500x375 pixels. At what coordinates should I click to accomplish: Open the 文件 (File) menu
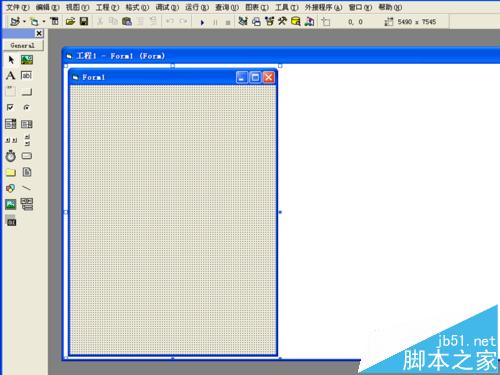pos(18,7)
